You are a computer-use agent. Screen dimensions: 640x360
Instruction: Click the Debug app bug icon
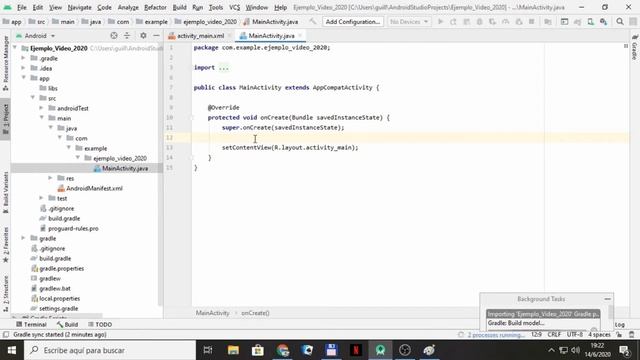coord(479,22)
